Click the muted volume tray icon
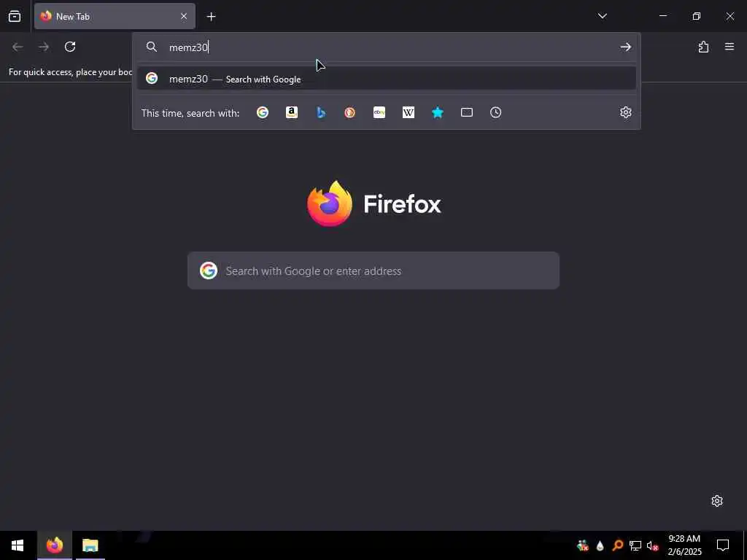 (x=653, y=545)
